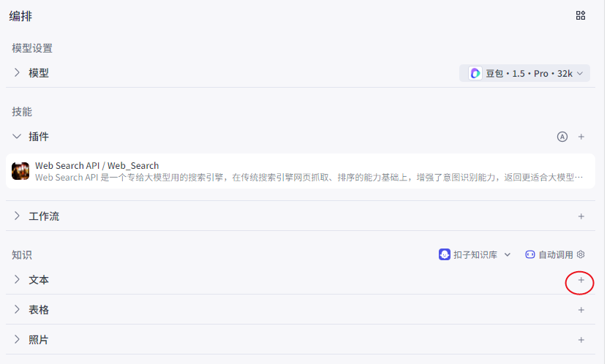This screenshot has width=607, height=364.
Task: Add a new plugin with plus icon
Action: coord(581,137)
